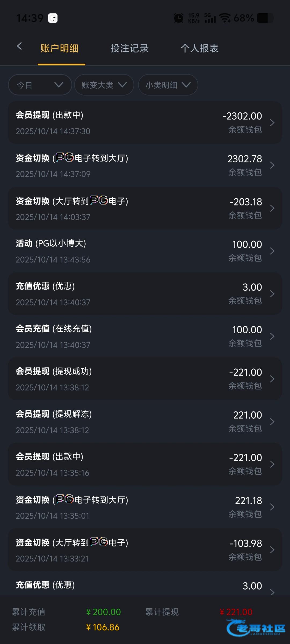Image resolution: width=290 pixels, height=644 pixels.
Task: Expand the 账变大类 category dropdown
Action: [x=104, y=85]
